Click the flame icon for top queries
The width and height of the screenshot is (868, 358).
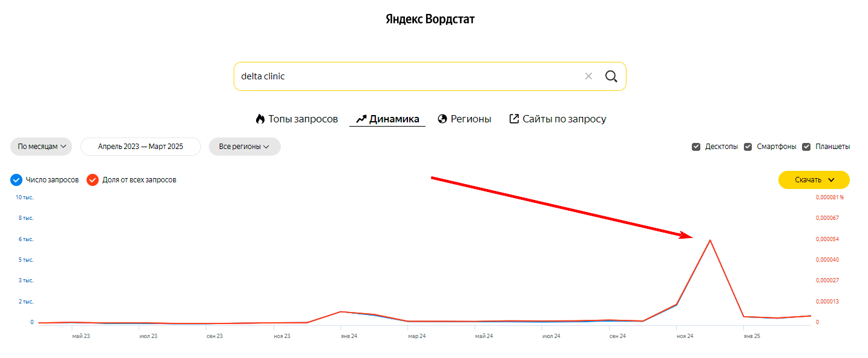tap(260, 119)
